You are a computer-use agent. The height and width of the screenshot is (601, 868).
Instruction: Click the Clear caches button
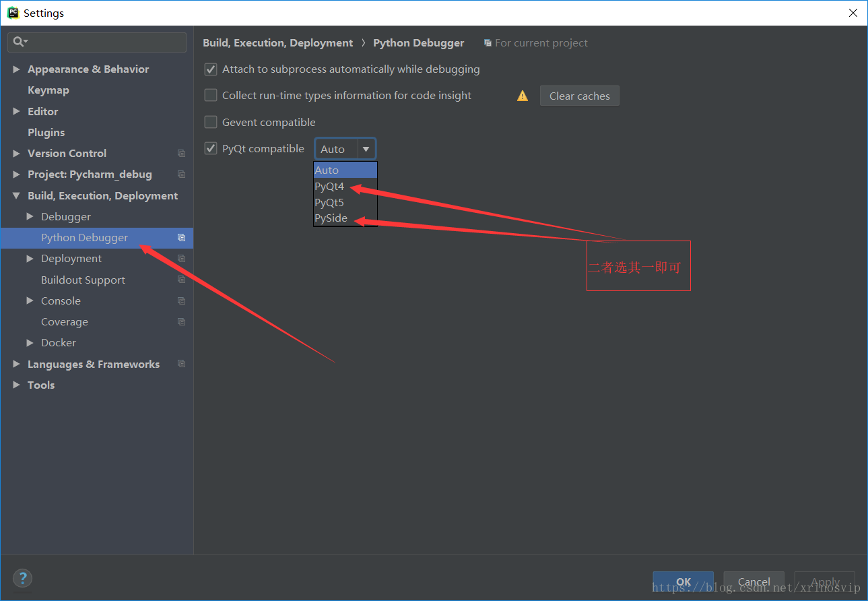coord(579,96)
